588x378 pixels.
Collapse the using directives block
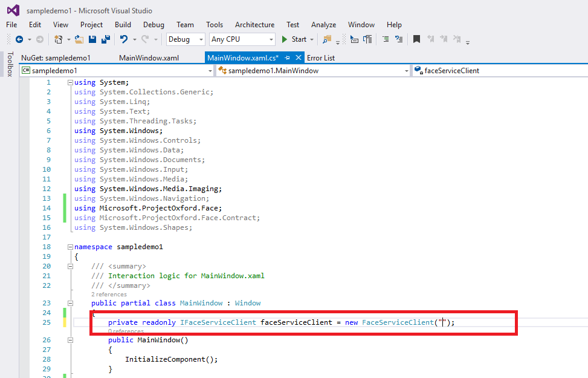click(x=71, y=82)
